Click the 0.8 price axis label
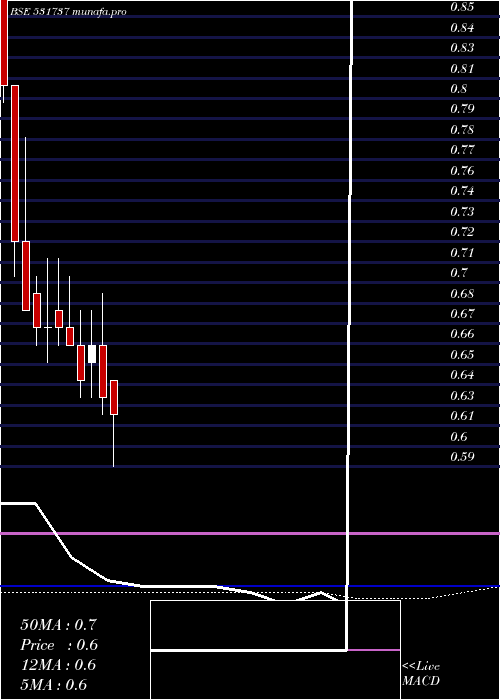Viewport: 500px width, 700px height. (459, 89)
